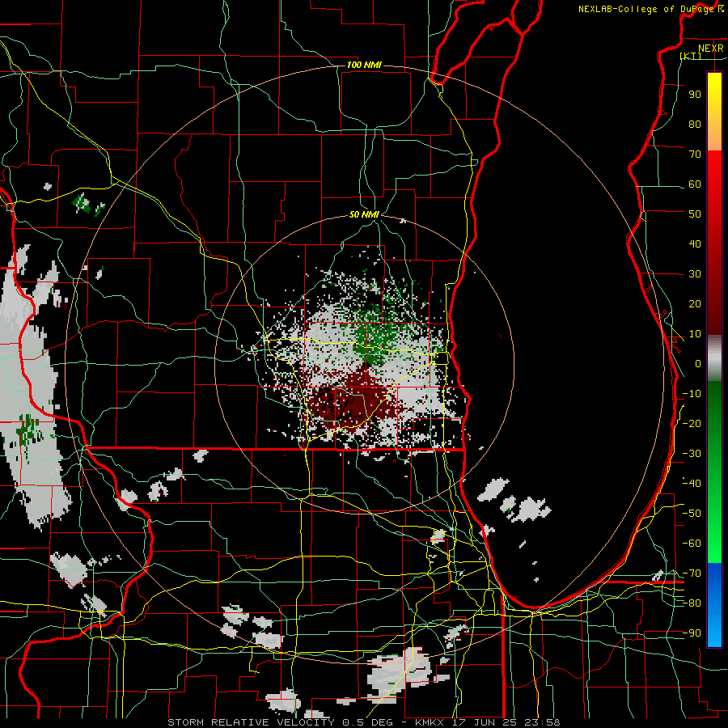728x728 pixels.
Task: Click the positive "20" color scale label
Action: click(x=695, y=303)
